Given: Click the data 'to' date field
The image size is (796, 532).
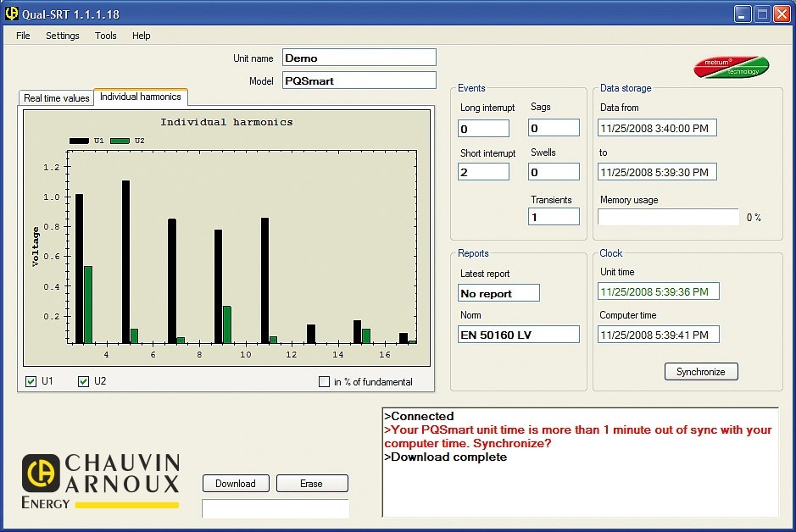Looking at the screenshot, I should point(657,172).
